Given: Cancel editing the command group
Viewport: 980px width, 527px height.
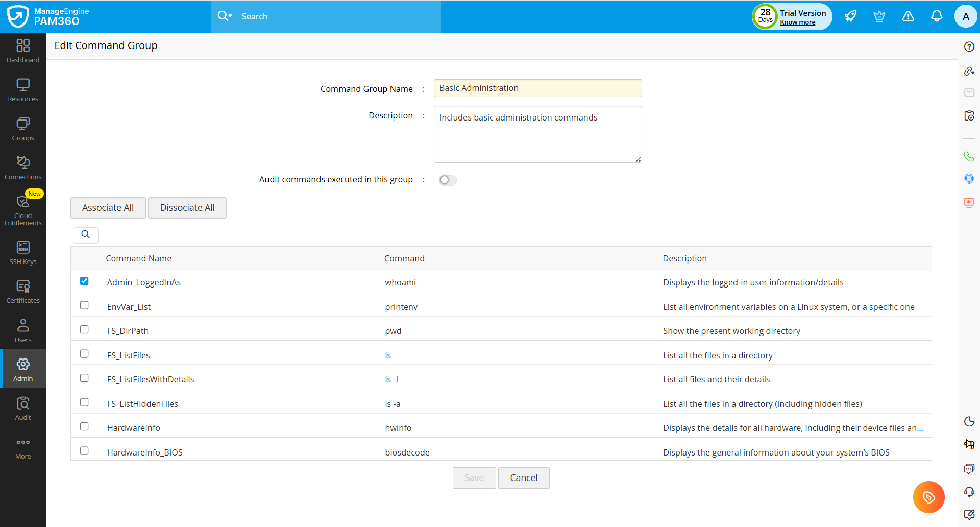Looking at the screenshot, I should [x=524, y=478].
